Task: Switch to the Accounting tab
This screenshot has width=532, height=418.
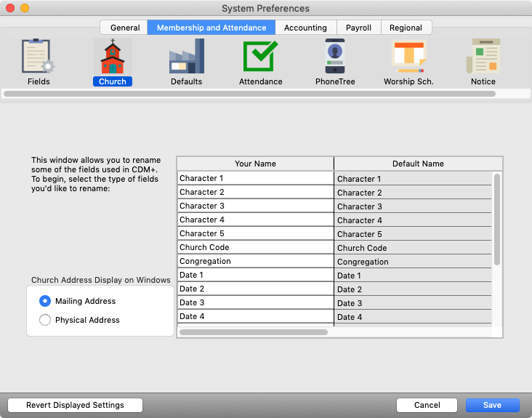Action: (305, 28)
